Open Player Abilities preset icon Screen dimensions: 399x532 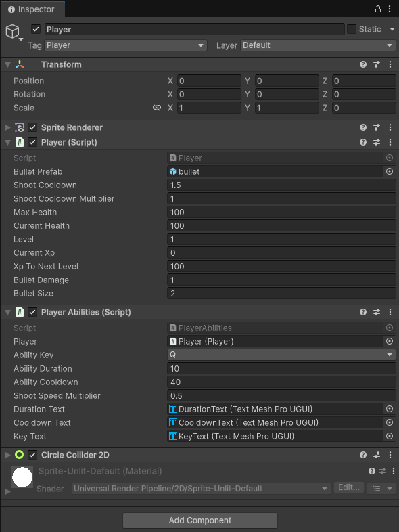pos(377,312)
